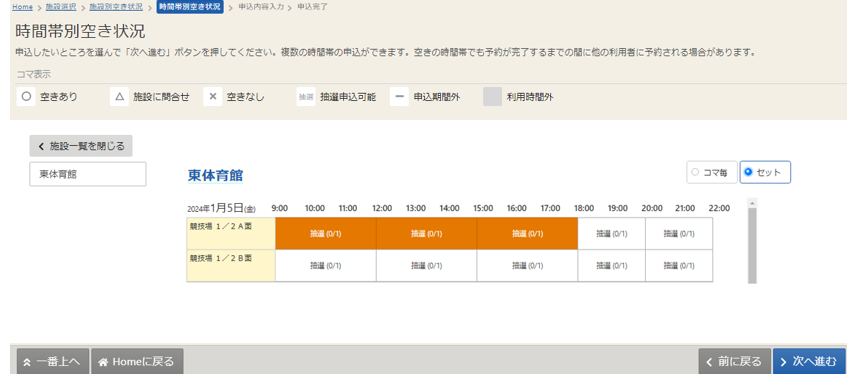Go back with 前に戻る button
The height and width of the screenshot is (386, 862).
(734, 361)
